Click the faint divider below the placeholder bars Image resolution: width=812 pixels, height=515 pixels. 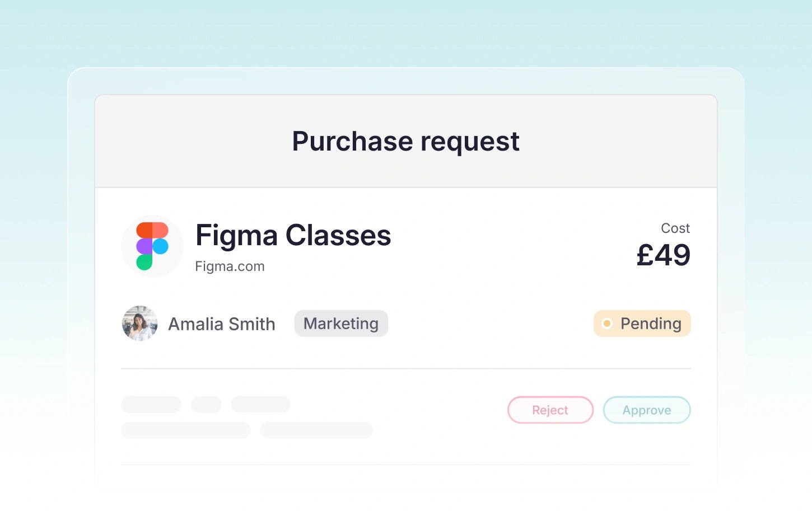click(x=405, y=465)
